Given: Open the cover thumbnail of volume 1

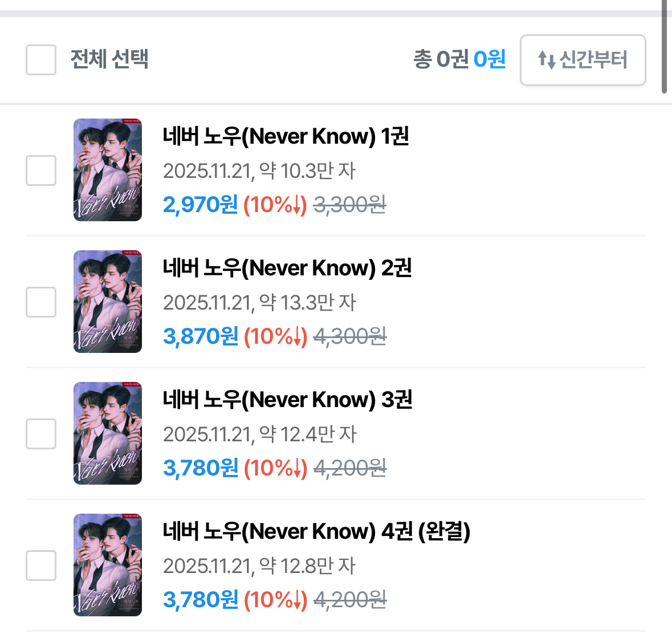Looking at the screenshot, I should 108,170.
